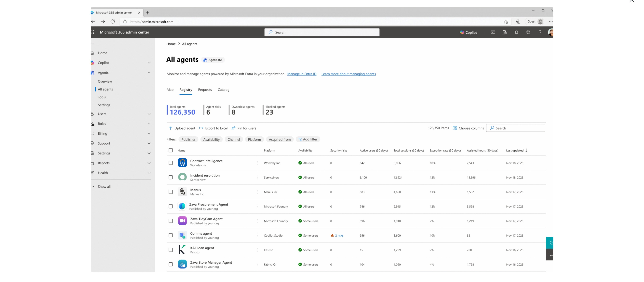The height and width of the screenshot is (282, 644).
Task: Check the Contract intelligence row checkbox
Action: pyautogui.click(x=170, y=163)
